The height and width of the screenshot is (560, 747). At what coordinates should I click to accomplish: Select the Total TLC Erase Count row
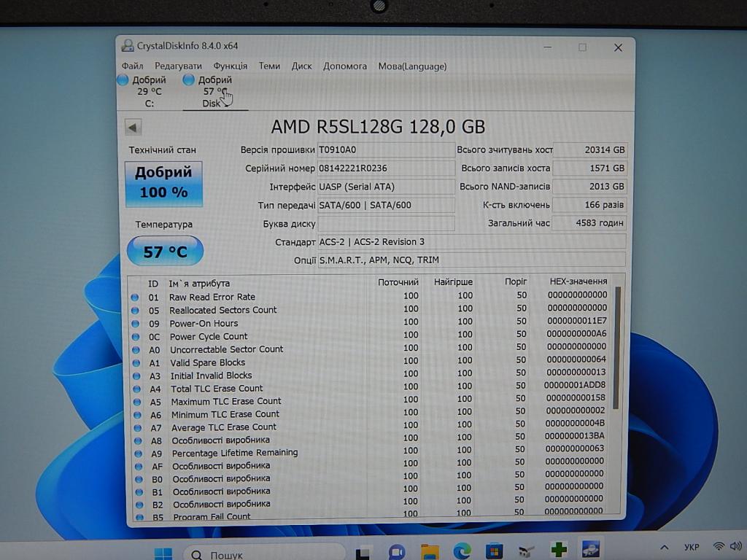coord(371,387)
